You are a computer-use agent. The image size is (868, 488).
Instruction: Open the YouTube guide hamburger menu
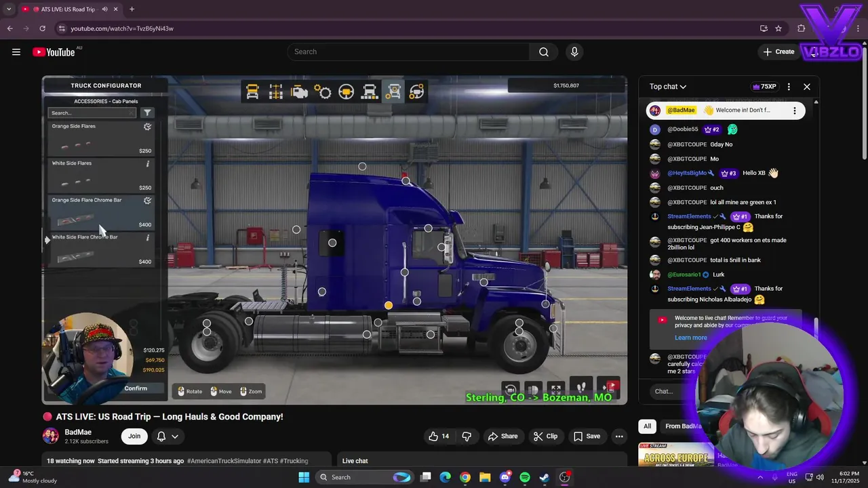(x=16, y=52)
